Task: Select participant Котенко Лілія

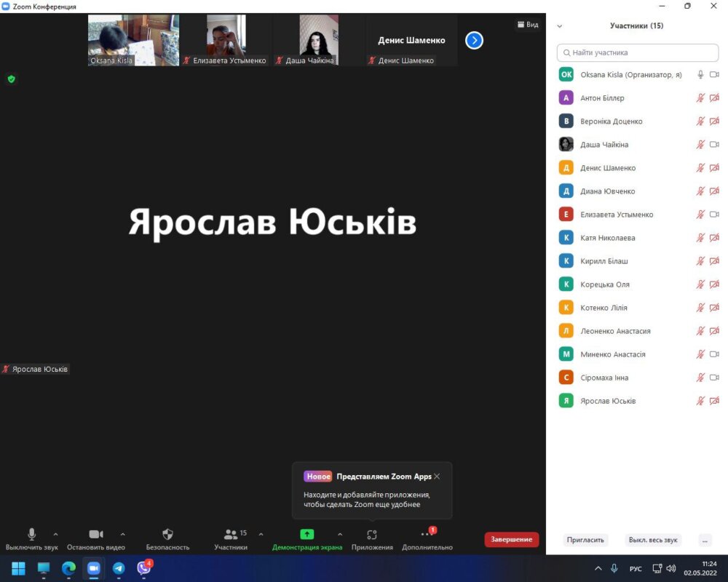Action: pyautogui.click(x=638, y=307)
